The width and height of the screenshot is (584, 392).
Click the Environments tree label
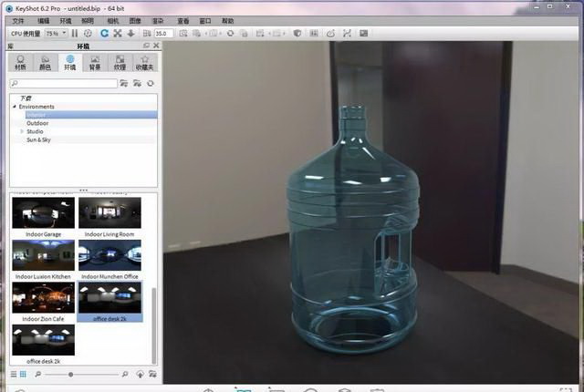click(36, 107)
